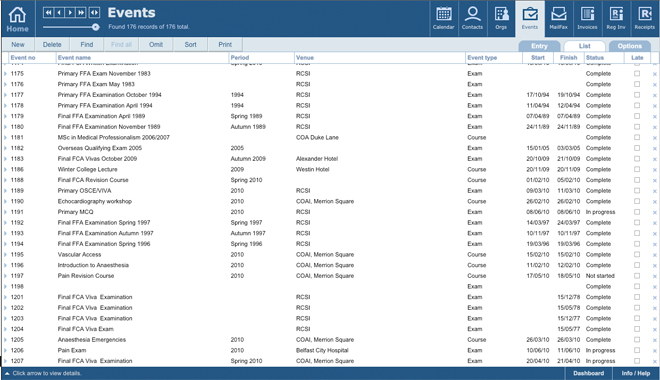The height and width of the screenshot is (380, 660).
Task: Delete event 1197 using its X icon
Action: 655,276
